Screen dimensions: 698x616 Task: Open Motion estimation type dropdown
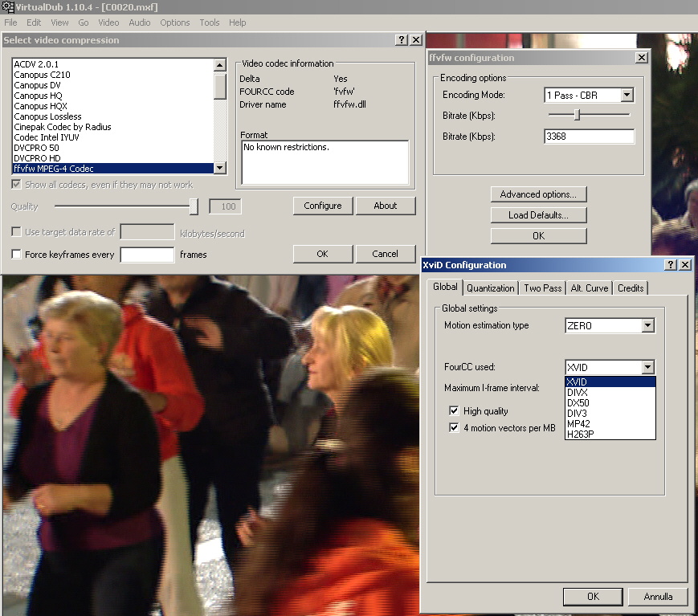[647, 325]
